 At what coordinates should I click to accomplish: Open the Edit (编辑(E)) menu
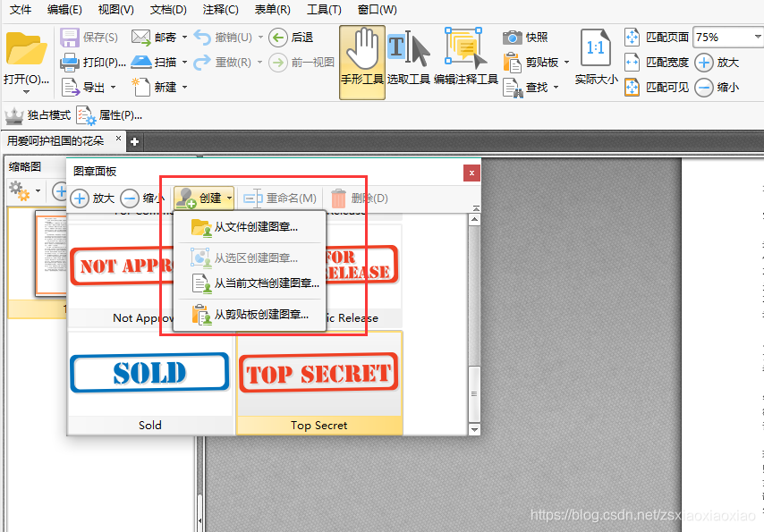coord(64,9)
